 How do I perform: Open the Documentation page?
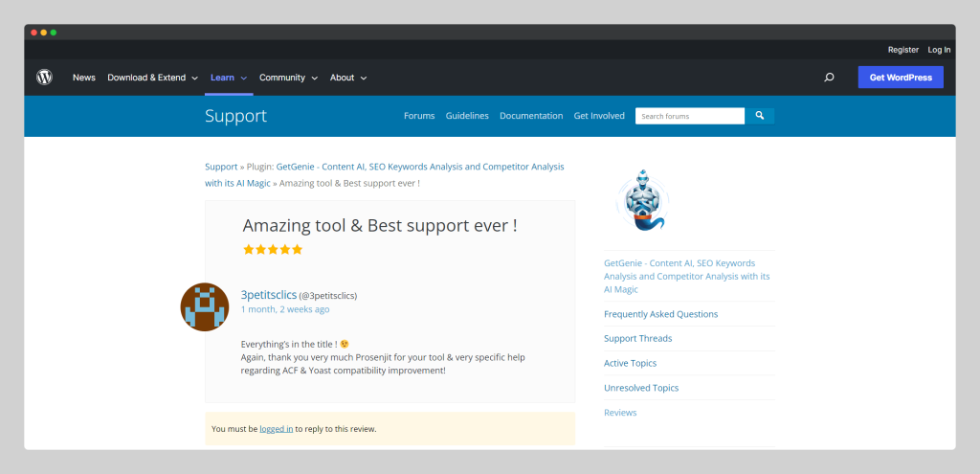531,116
